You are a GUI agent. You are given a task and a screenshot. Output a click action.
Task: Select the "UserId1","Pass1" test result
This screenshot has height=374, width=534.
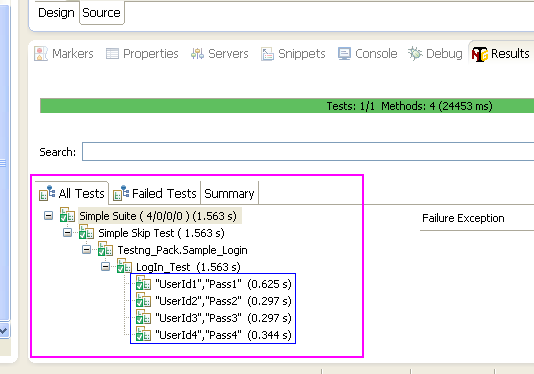click(213, 284)
